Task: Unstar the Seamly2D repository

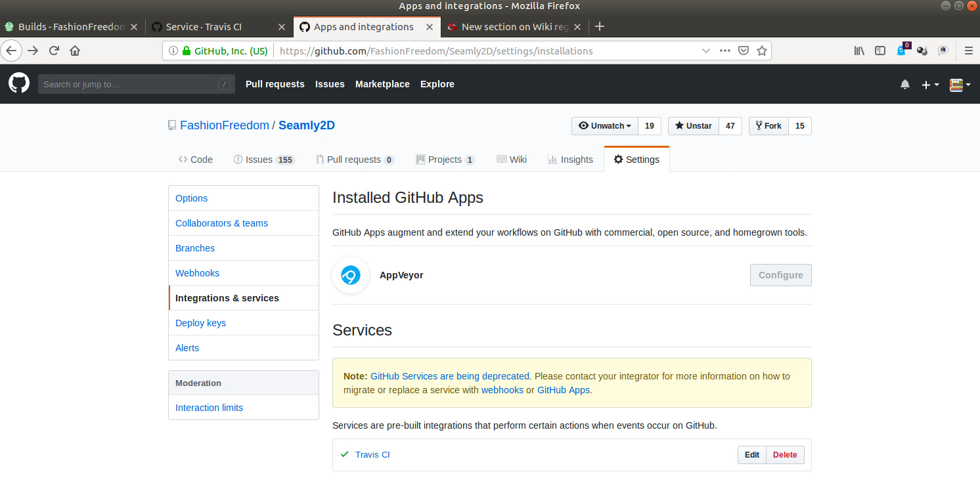Action: 694,126
